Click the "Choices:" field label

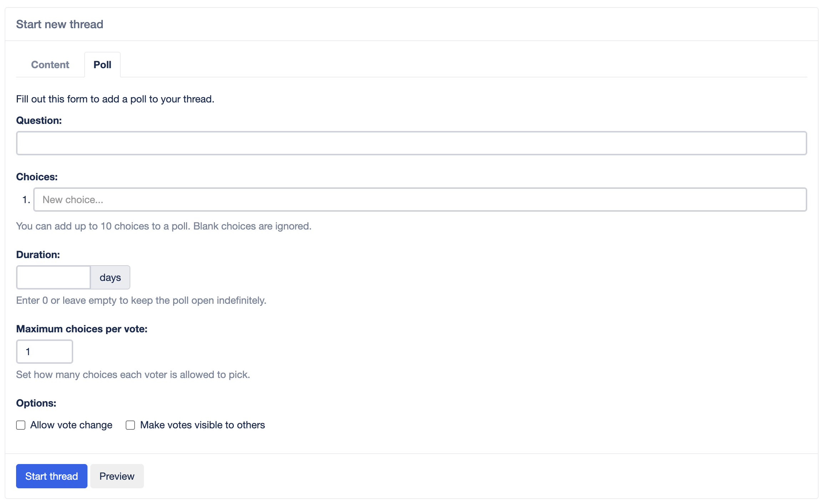tap(37, 177)
